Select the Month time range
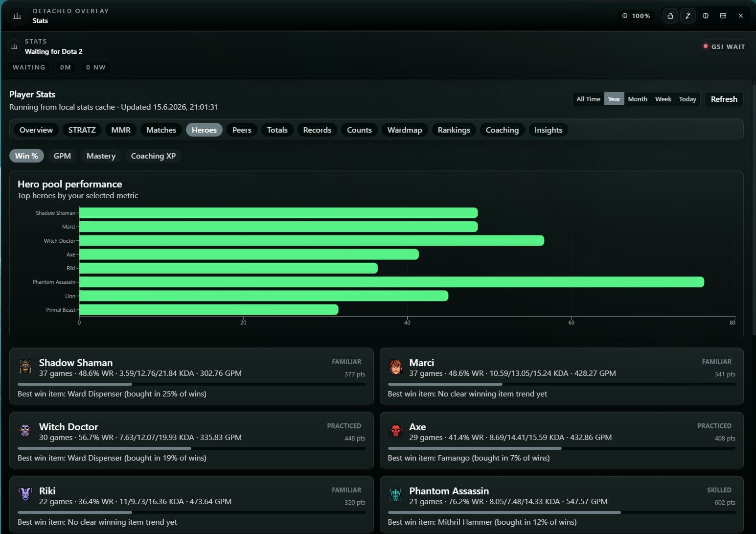 [638, 99]
